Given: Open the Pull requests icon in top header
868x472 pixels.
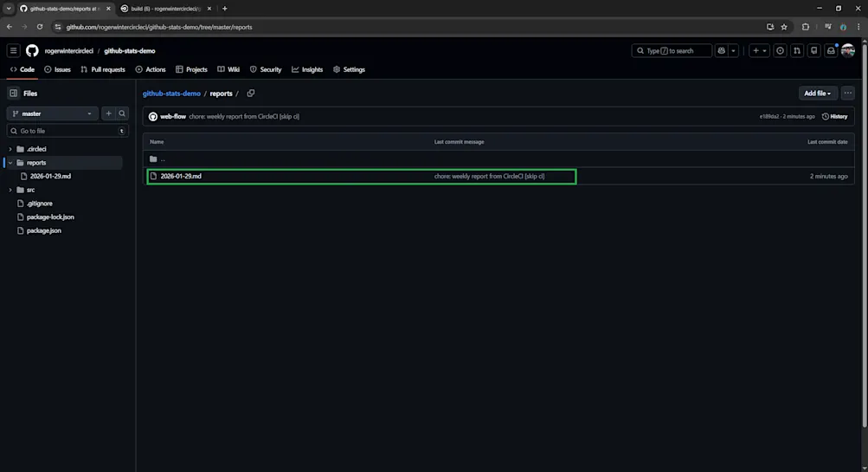Looking at the screenshot, I should pos(797,50).
